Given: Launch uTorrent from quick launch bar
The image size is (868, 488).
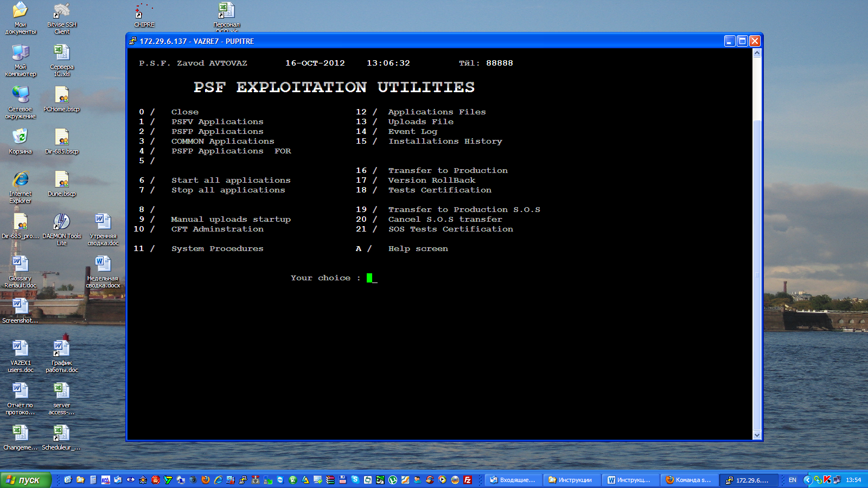Looking at the screenshot, I should (x=392, y=480).
